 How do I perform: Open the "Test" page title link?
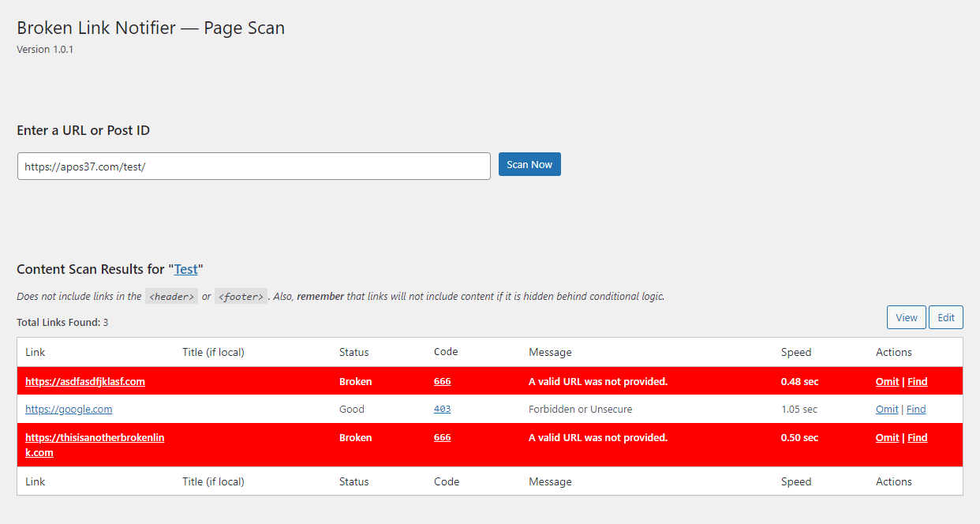point(185,269)
